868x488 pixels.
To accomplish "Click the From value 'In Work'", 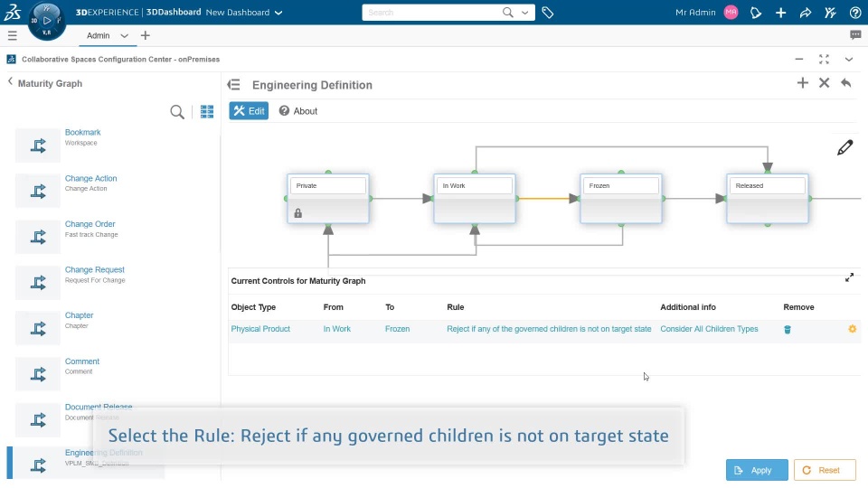I will point(336,329).
